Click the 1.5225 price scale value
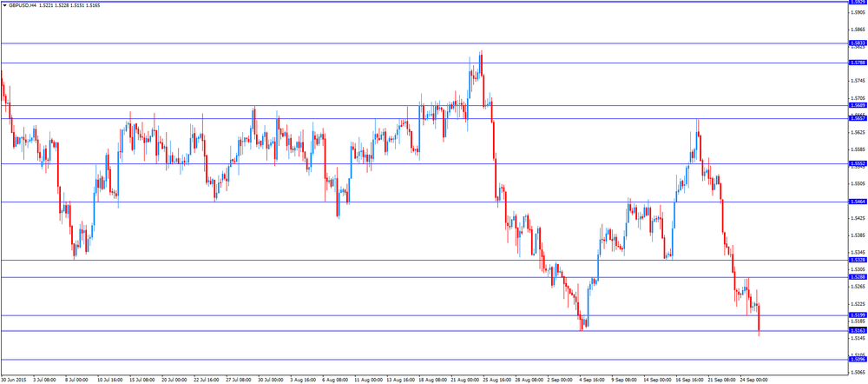Screen dimensions: 868x384 [858, 304]
